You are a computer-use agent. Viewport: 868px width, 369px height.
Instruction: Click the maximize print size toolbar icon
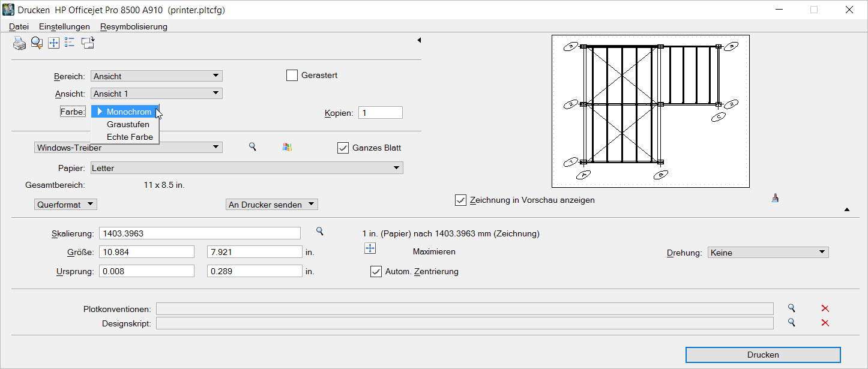coord(53,43)
